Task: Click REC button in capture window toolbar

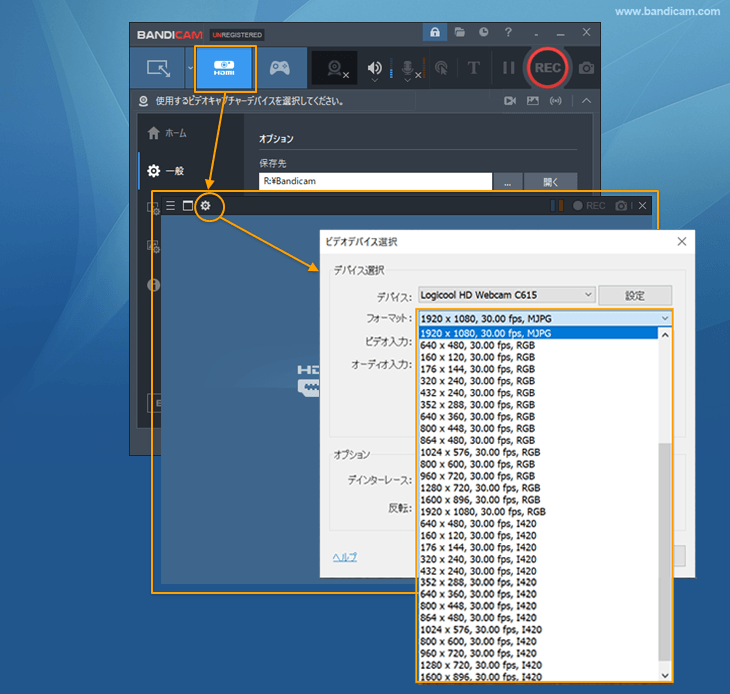Action: coord(589,206)
